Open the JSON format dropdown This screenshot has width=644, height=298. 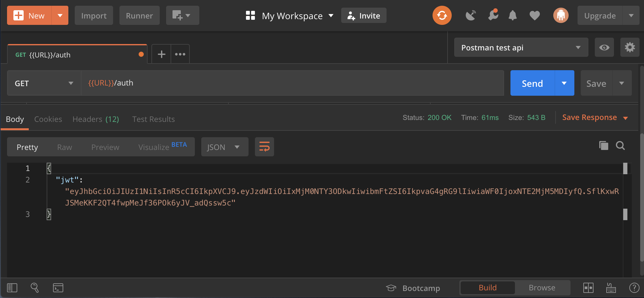[x=225, y=147]
